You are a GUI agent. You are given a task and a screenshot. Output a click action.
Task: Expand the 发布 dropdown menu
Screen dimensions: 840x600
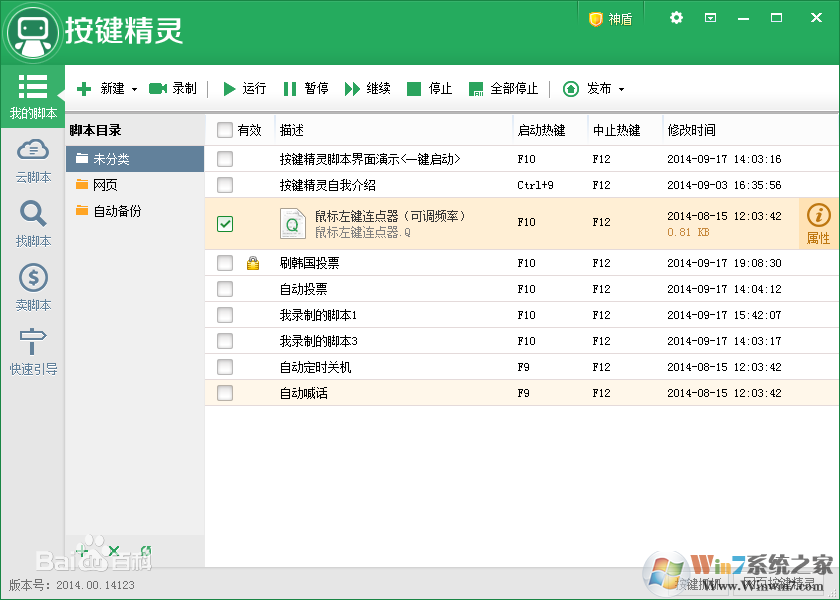click(620, 88)
